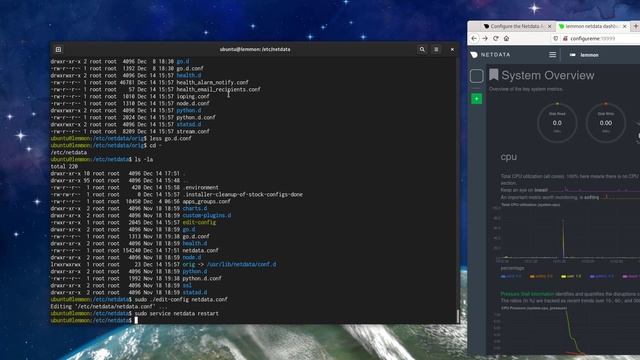
Task: Click 'sudo service netdata restart' command line
Action: tap(177, 313)
